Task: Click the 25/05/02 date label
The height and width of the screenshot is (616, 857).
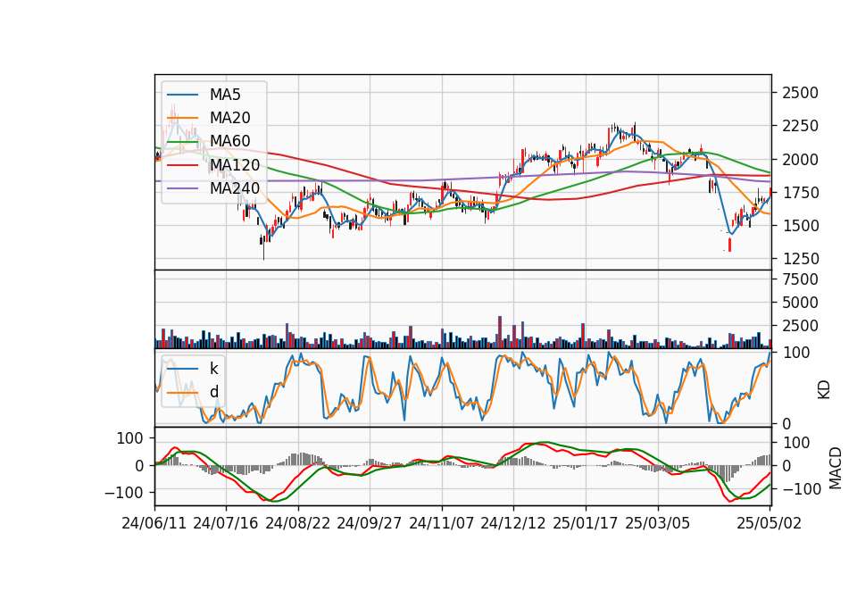Action: click(x=769, y=523)
